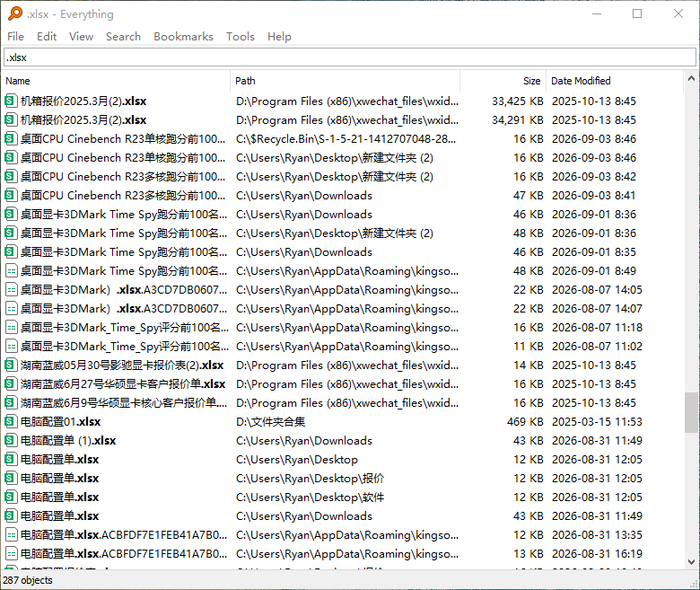The width and height of the screenshot is (700, 590).
Task: Open the Edit menu
Action: pyautogui.click(x=47, y=36)
